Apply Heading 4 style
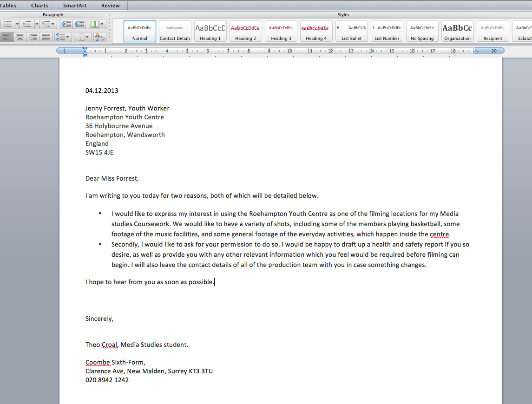This screenshot has height=404, width=532. 316,31
